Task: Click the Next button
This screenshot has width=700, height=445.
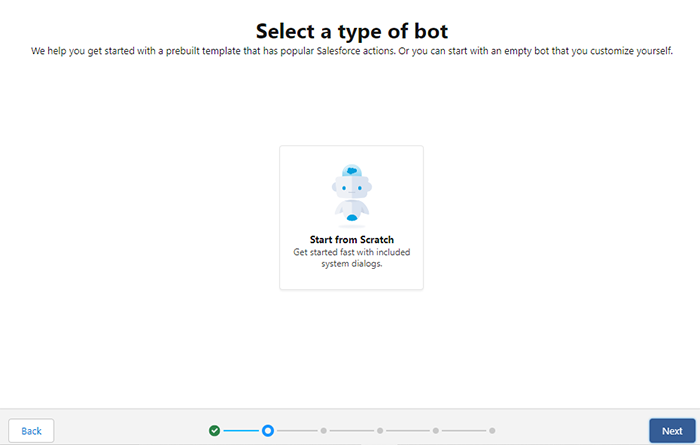Action: (x=671, y=431)
